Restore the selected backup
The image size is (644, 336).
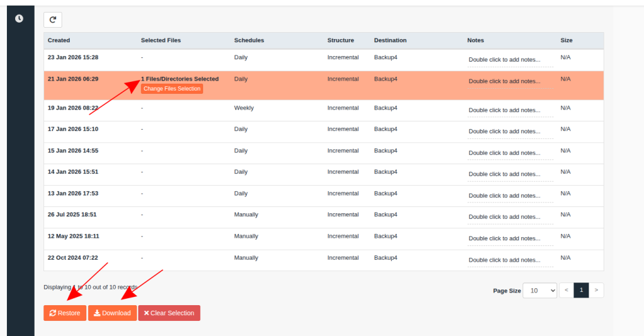(65, 313)
